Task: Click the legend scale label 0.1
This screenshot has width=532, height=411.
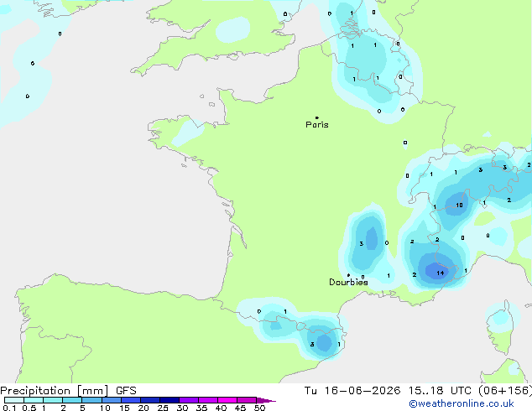Action: [10, 408]
